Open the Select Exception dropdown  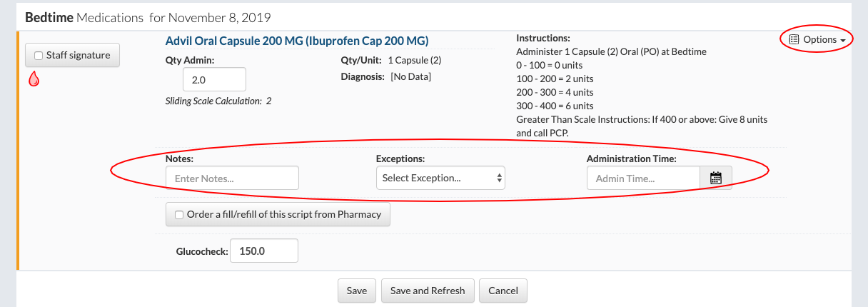click(x=440, y=178)
